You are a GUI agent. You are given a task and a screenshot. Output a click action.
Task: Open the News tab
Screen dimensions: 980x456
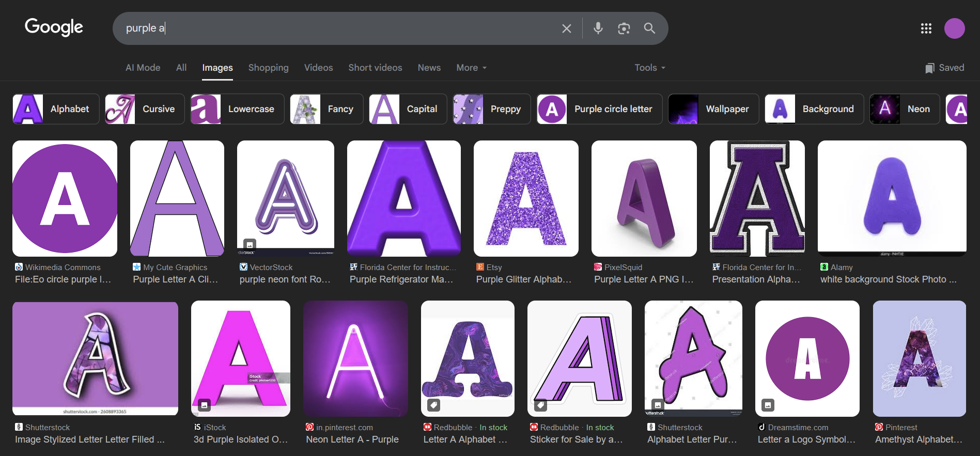coord(429,68)
